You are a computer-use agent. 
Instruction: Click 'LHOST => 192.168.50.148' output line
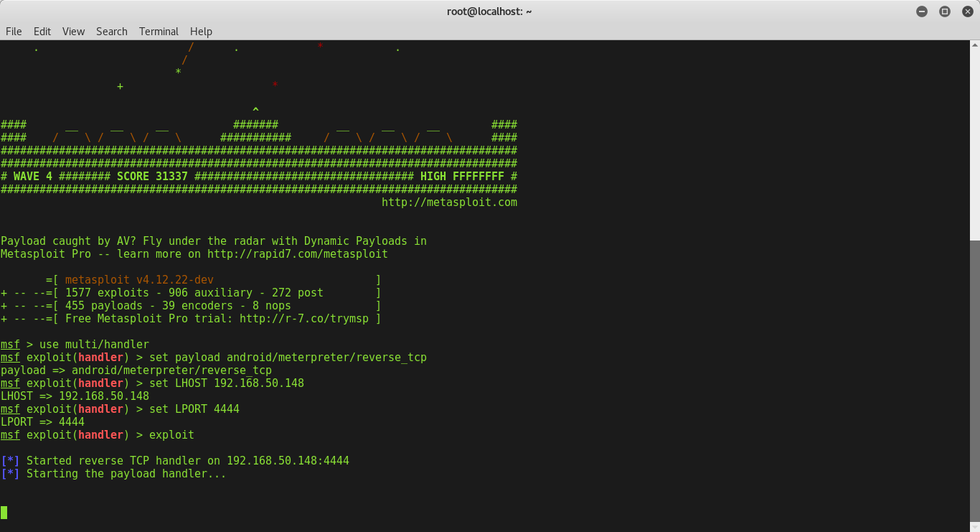coord(75,396)
